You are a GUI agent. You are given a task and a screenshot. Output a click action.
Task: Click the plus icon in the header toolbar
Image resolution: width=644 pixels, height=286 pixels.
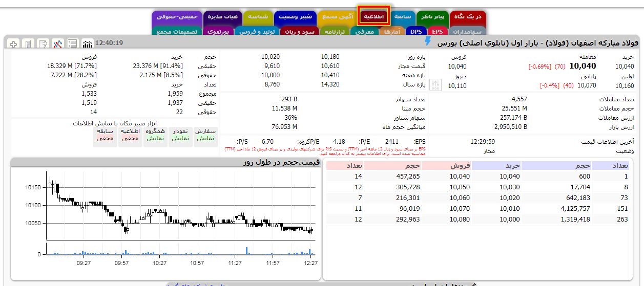pyautogui.click(x=13, y=43)
